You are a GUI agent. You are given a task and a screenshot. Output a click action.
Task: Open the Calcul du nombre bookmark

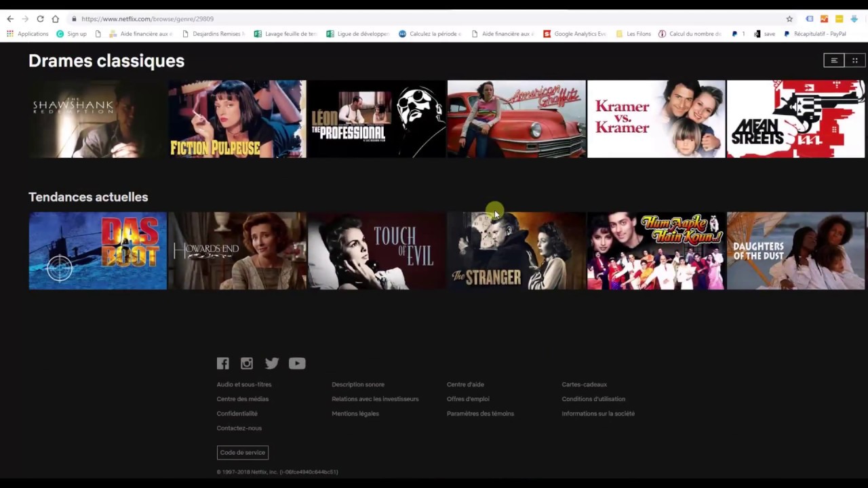pyautogui.click(x=690, y=34)
